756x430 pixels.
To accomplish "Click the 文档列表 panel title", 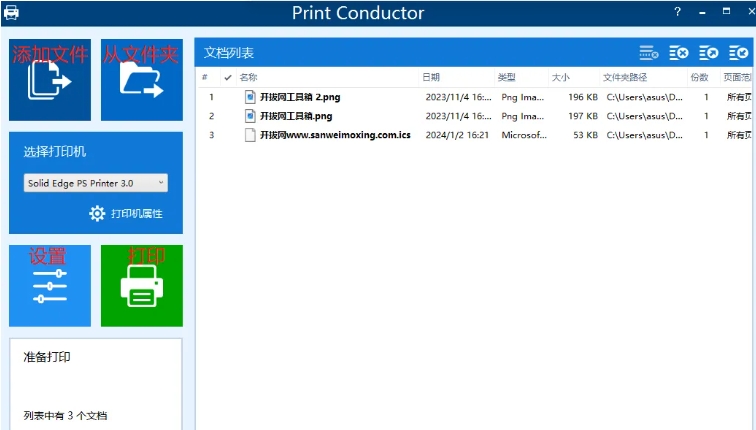I will [229, 53].
